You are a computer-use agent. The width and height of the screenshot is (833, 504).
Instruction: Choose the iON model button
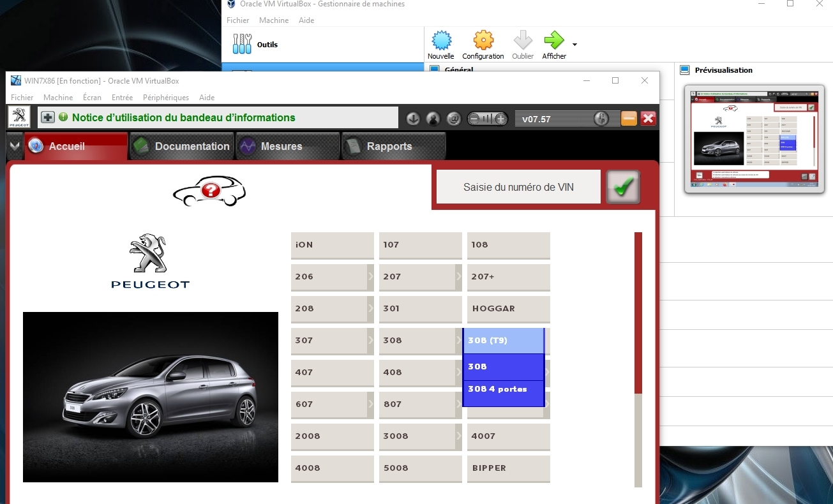click(333, 245)
